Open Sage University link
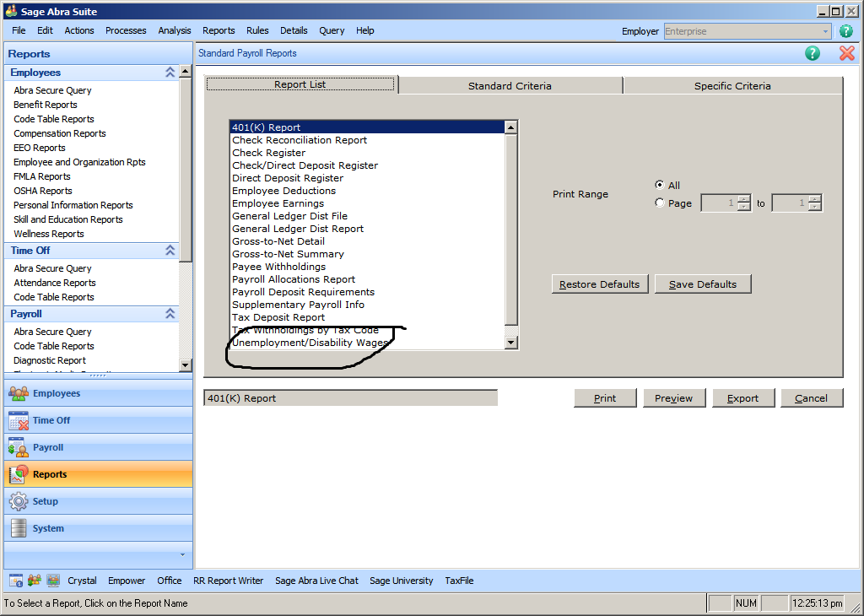 coord(401,581)
